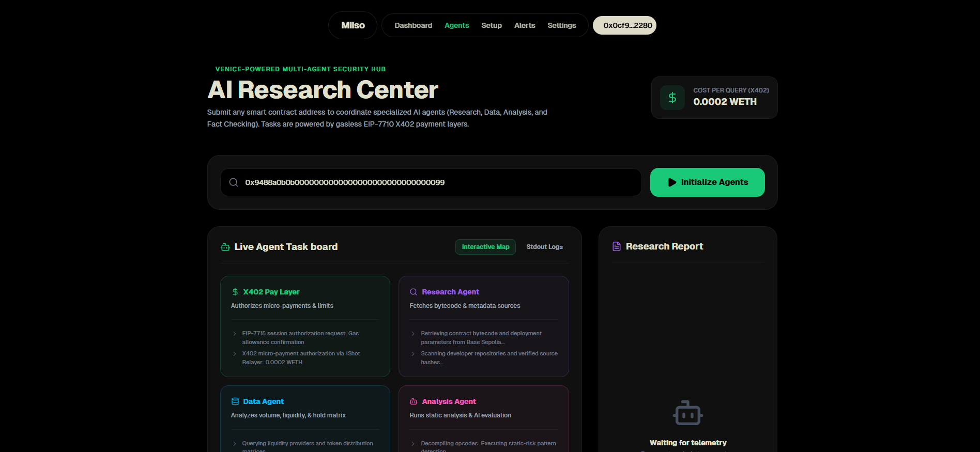
Task: Switch to Interactive Map view
Action: (x=485, y=247)
